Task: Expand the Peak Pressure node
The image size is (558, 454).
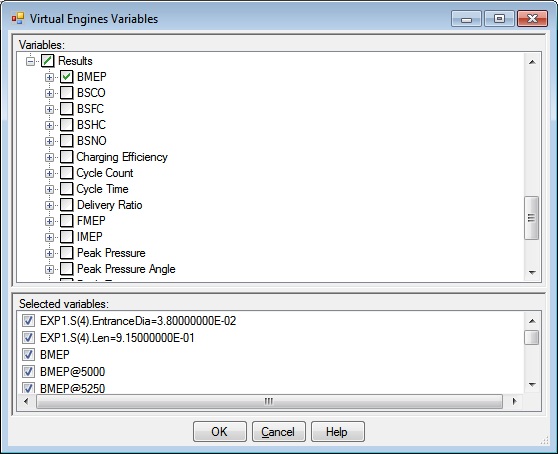Action: click(x=49, y=253)
